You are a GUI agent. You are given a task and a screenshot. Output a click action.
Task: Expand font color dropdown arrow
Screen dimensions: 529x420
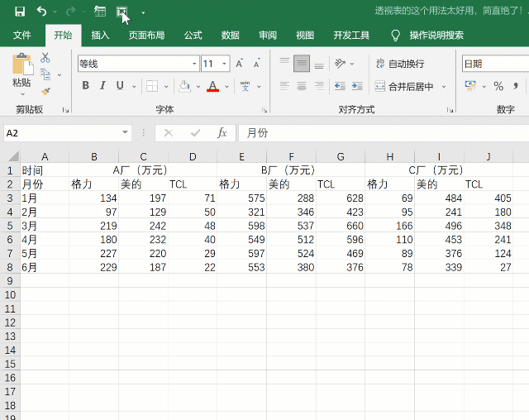226,86
